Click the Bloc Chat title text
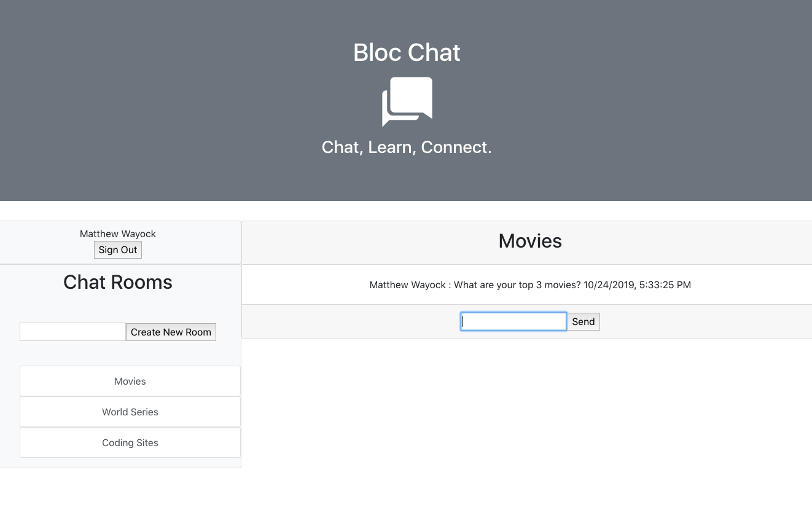Screen dimensions: 812x518 (407, 53)
